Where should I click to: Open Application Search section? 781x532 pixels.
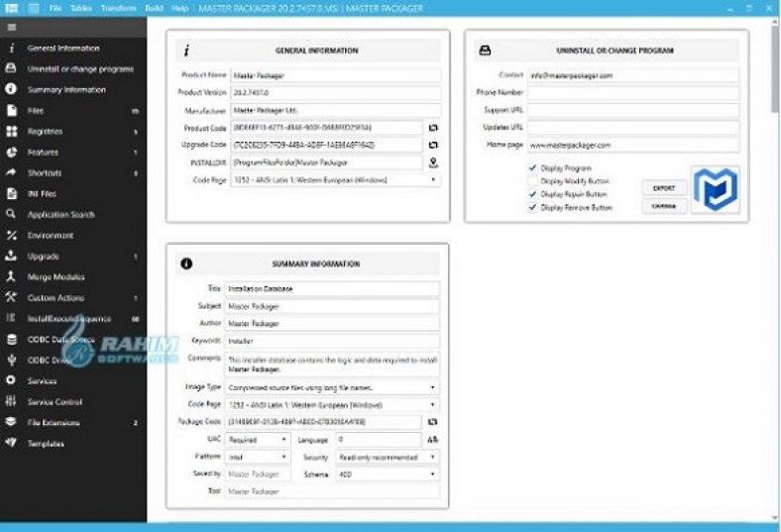pos(73,215)
